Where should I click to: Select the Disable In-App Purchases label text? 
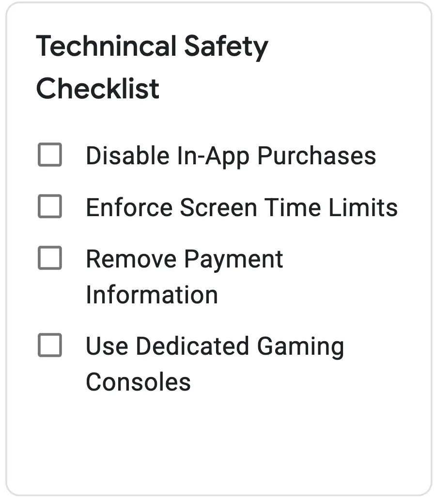(x=230, y=155)
